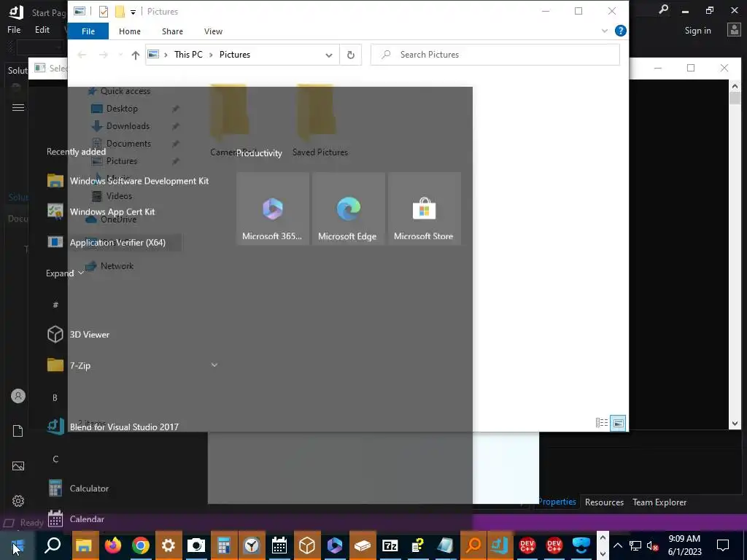Open notification center from taskbar
Screen dimensions: 747x560
click(x=723, y=545)
